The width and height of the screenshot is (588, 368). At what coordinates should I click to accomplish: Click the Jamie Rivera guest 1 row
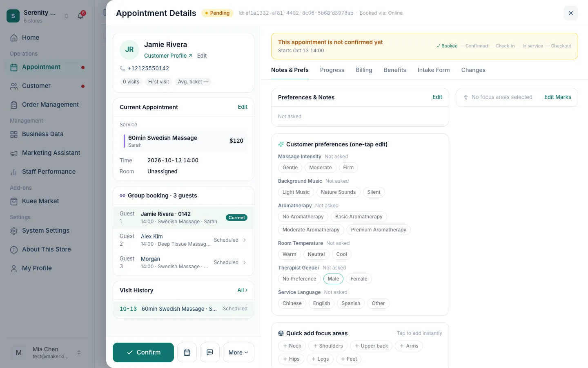coord(183,218)
